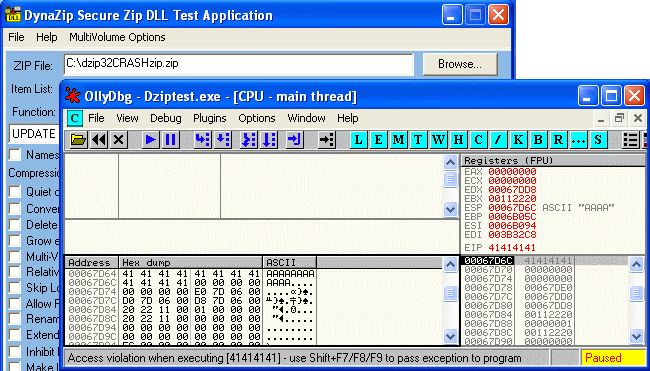Open OllyDbg's View menu
Viewport: 650px width, 371px height.
coord(127,119)
